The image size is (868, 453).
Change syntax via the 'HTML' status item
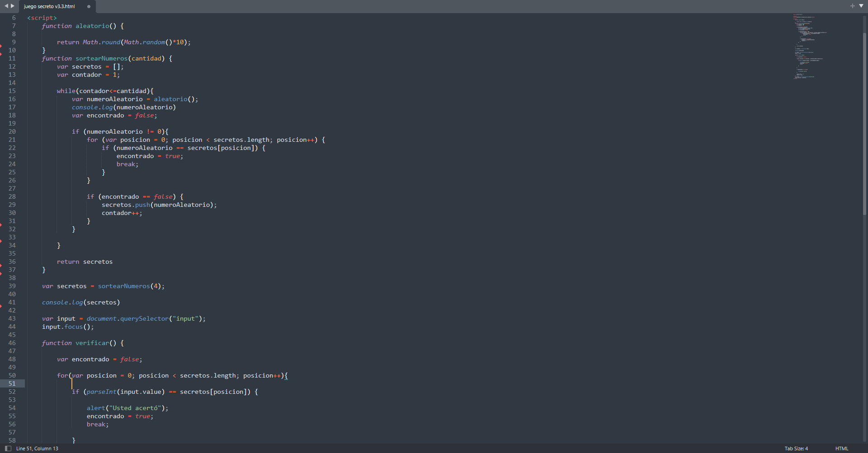pyautogui.click(x=842, y=448)
